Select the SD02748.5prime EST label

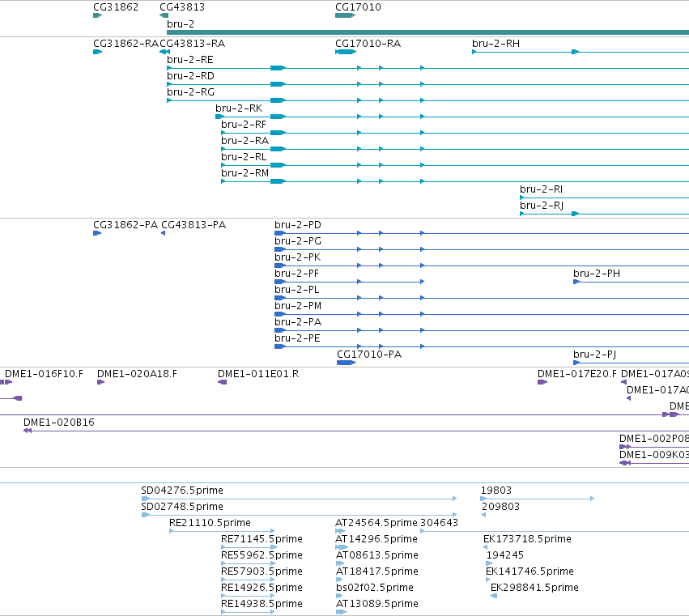182,507
